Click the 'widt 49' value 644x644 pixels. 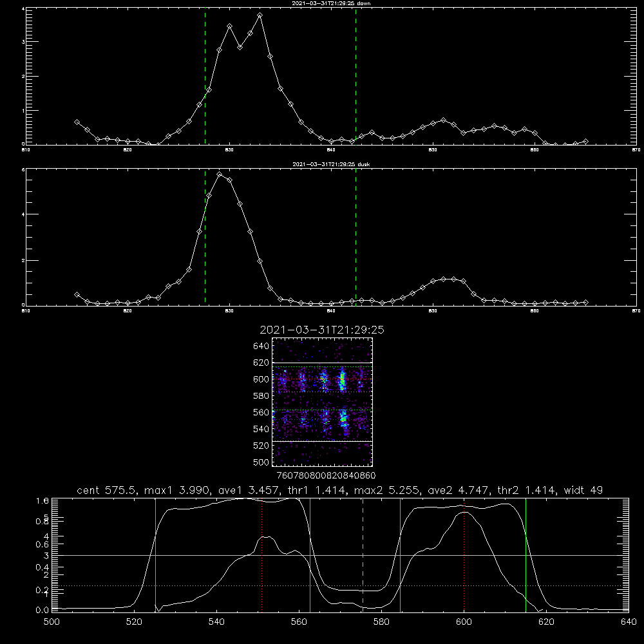point(583,490)
